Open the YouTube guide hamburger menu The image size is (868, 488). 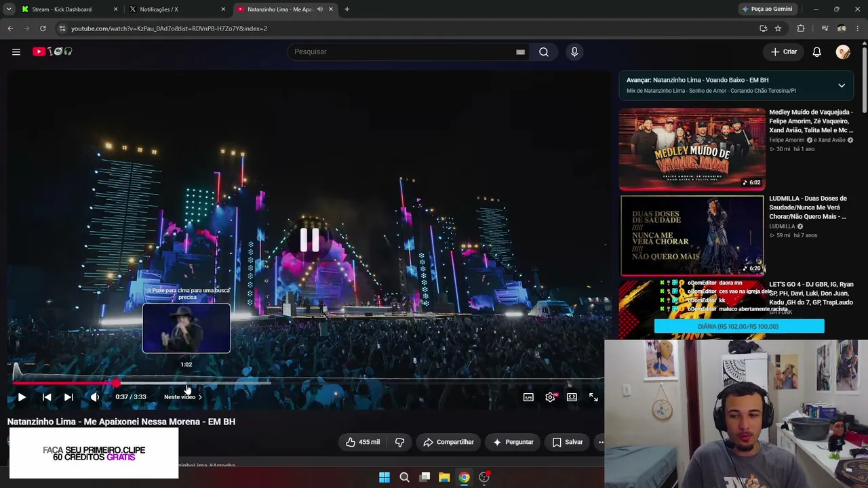click(16, 52)
